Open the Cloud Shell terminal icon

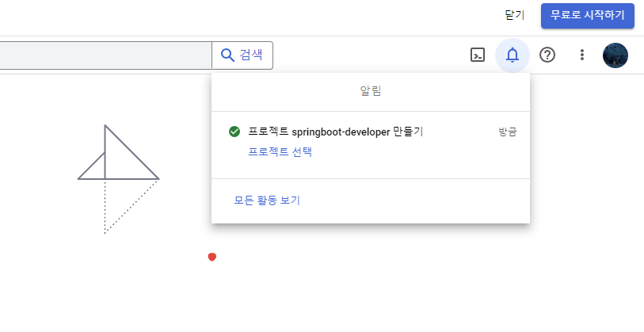[x=477, y=55]
